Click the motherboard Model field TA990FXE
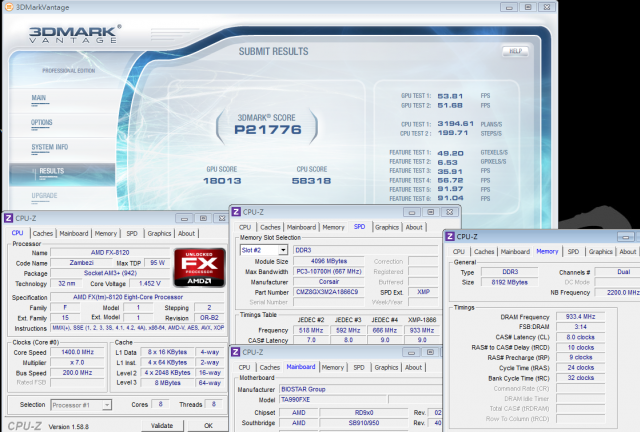The width and height of the screenshot is (640, 432). (x=333, y=399)
